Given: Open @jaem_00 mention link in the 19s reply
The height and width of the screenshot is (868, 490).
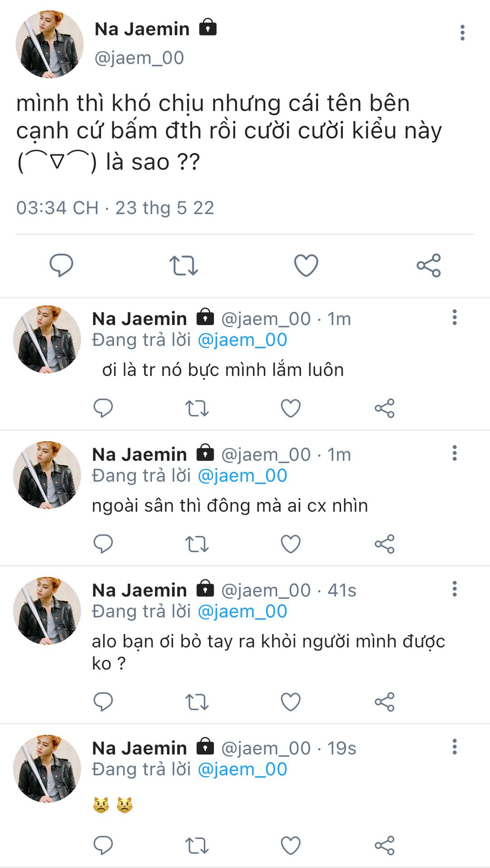Looking at the screenshot, I should pyautogui.click(x=243, y=769).
